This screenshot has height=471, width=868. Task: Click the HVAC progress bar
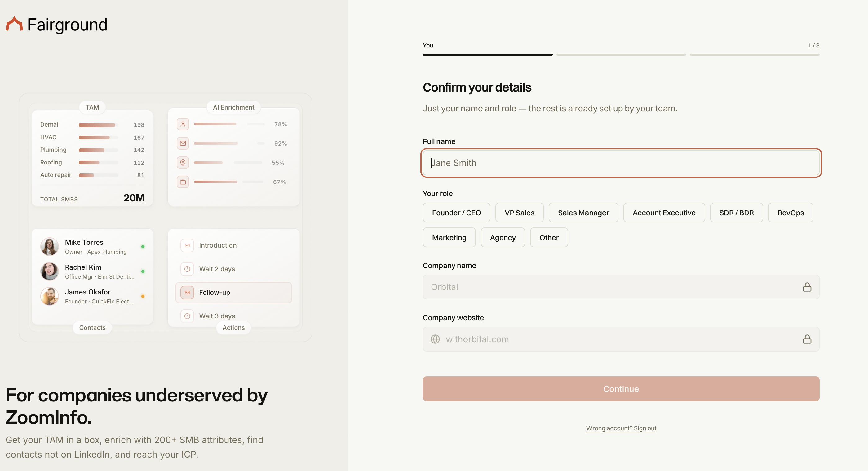click(x=98, y=137)
